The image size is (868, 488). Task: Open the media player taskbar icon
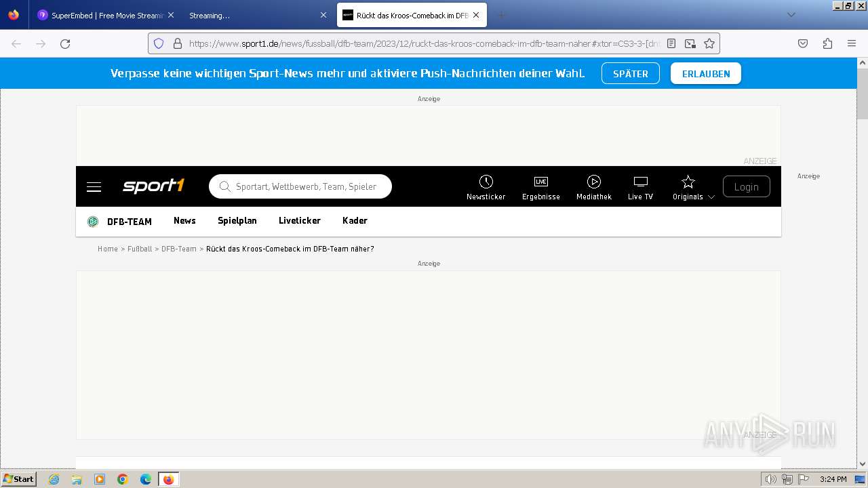pos(100,479)
